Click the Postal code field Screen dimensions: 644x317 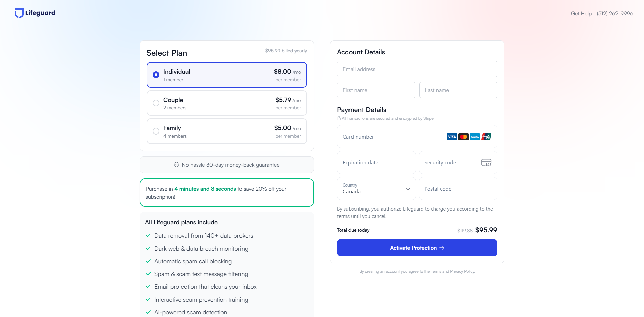point(458,189)
